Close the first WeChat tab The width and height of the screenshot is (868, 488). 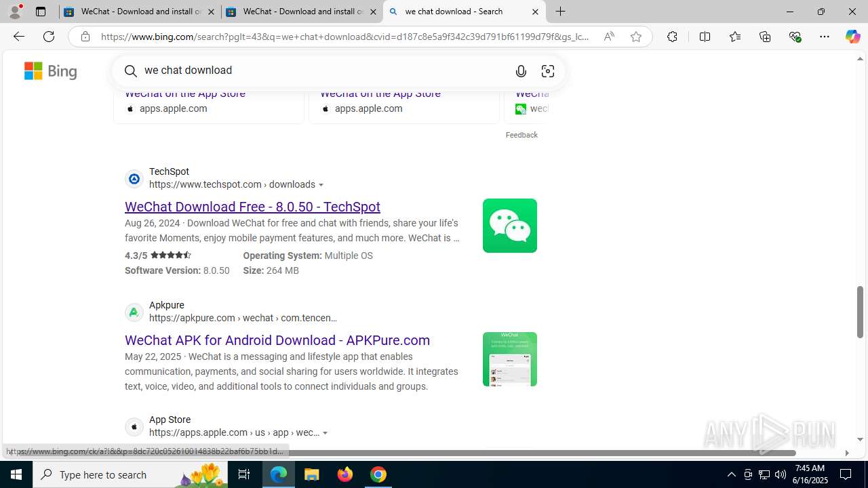(211, 12)
